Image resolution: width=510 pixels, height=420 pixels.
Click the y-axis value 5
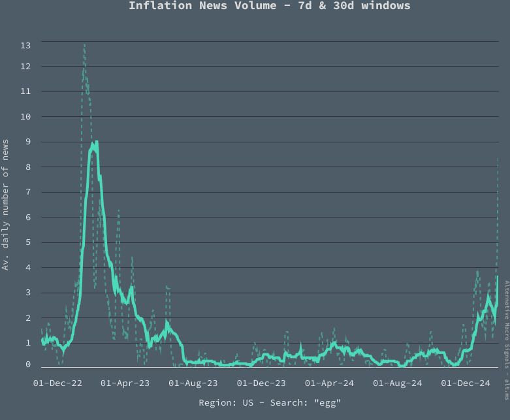tap(28, 242)
